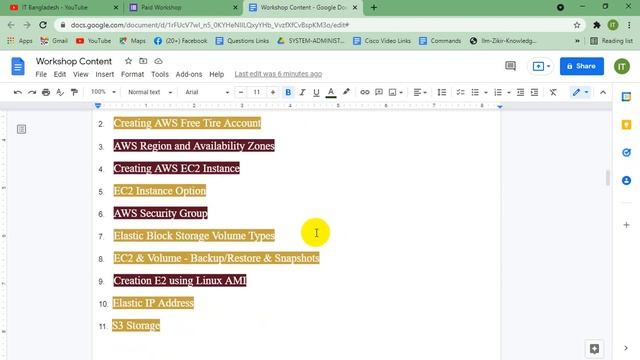The height and width of the screenshot is (360, 640).
Task: Apply numbered list
Action: pos(498,92)
